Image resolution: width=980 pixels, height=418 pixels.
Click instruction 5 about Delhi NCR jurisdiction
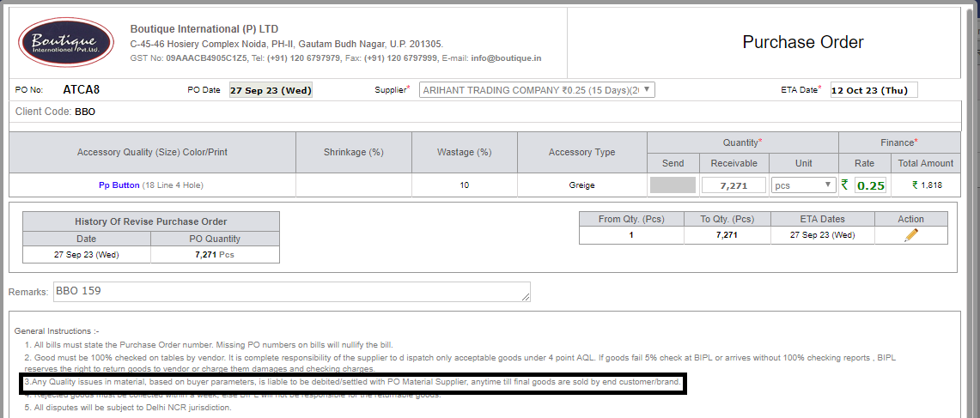(128, 408)
